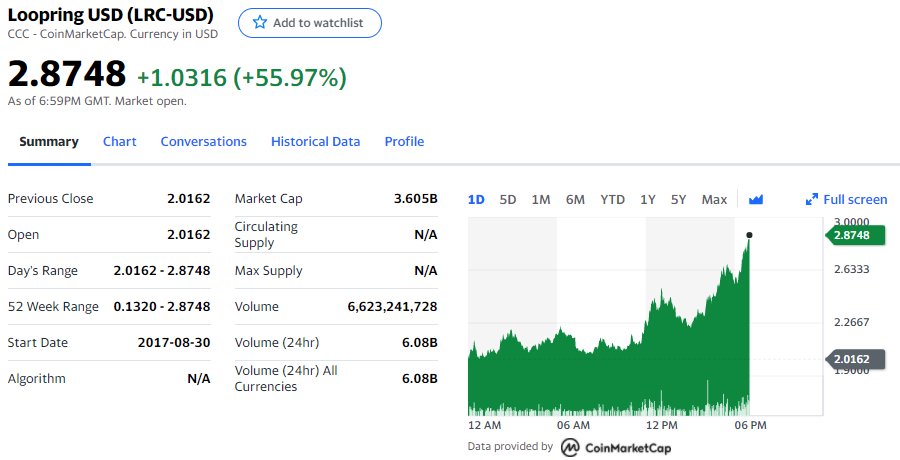Click the 'CCC - CoinMarketCap. Currency in USD' subtitle
This screenshot has width=900, height=460.
pyautogui.click(x=113, y=34)
